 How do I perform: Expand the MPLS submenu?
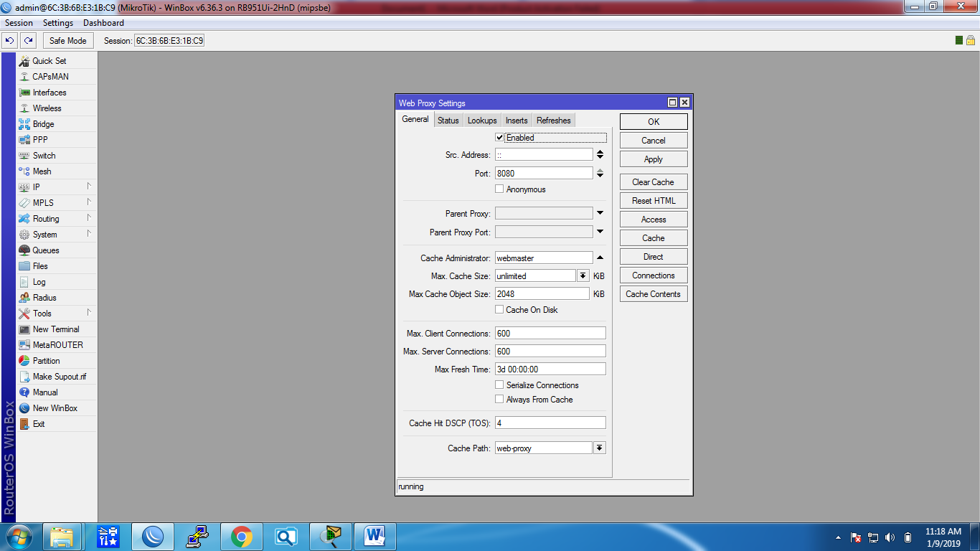pos(90,202)
